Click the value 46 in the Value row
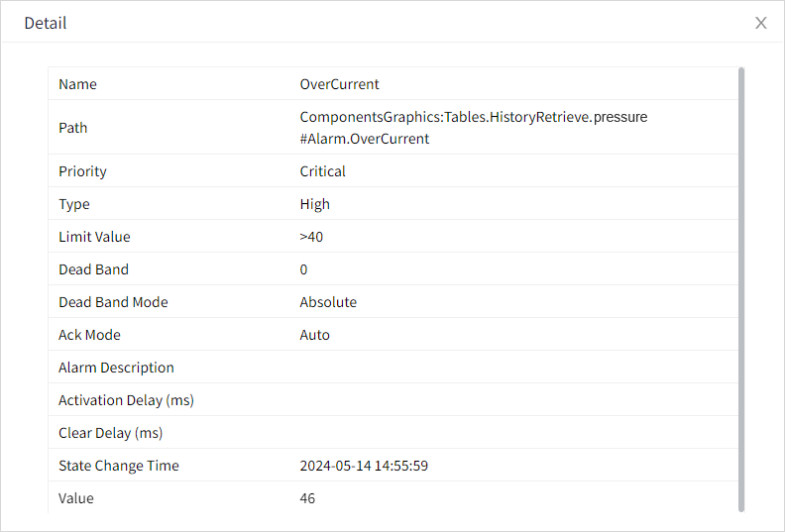This screenshot has width=785, height=532. pyautogui.click(x=307, y=498)
